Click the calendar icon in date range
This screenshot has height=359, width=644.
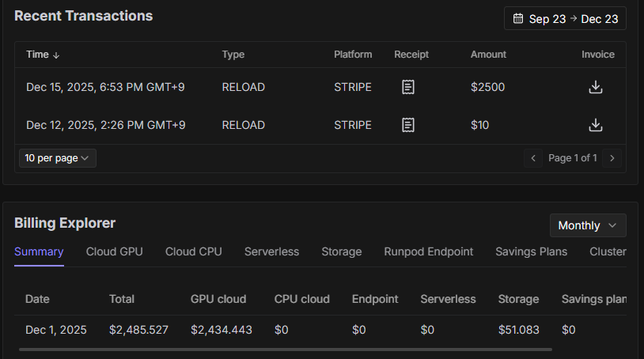518,18
